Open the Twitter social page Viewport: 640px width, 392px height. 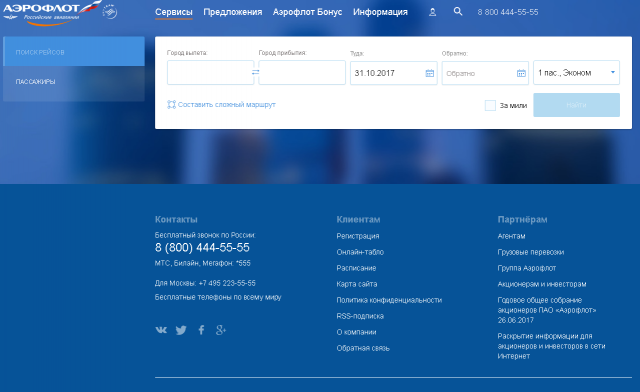tap(181, 330)
